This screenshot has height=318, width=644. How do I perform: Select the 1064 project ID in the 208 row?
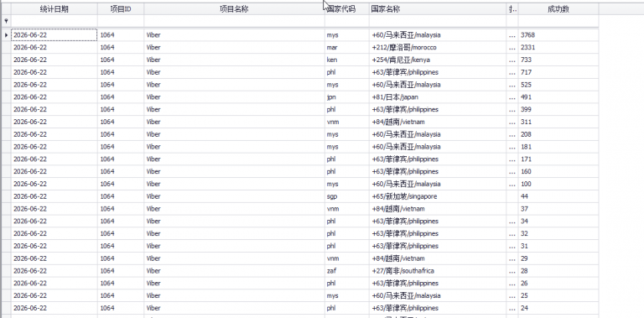tap(121, 134)
